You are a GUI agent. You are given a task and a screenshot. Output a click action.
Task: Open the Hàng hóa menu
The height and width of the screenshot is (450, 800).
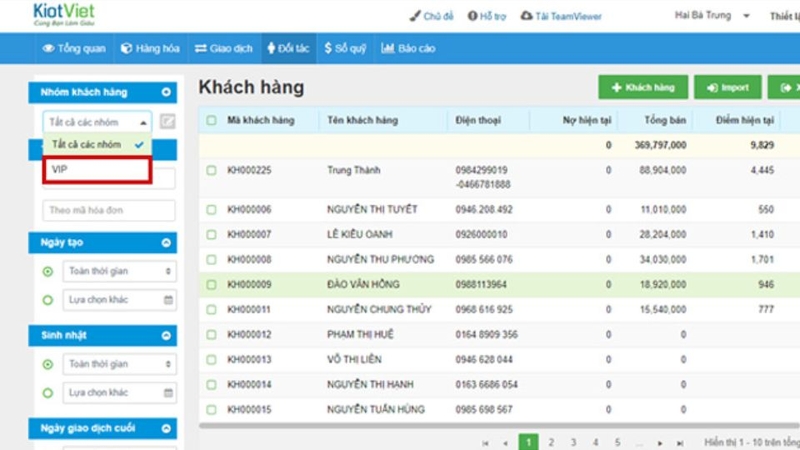point(150,48)
